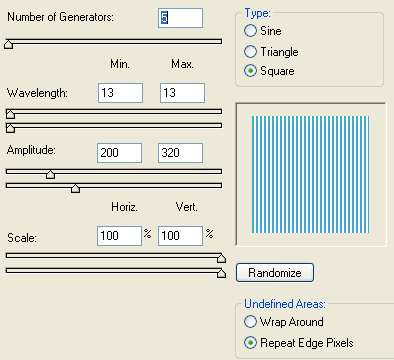
Task: Click the Randomize button
Action: pyautogui.click(x=275, y=273)
